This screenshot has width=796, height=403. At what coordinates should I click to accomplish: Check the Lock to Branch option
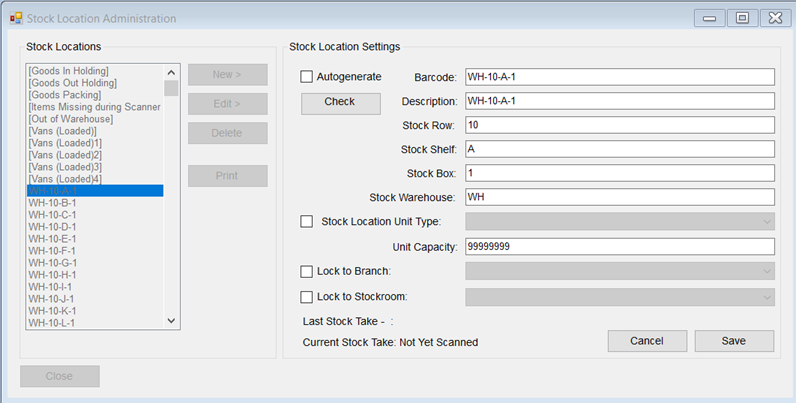(x=307, y=271)
